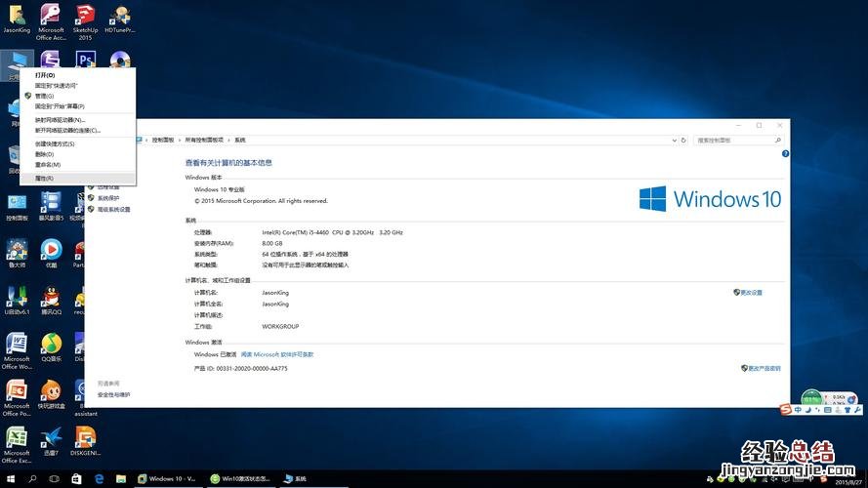Screen dimensions: 868x488
Task: Open the Microsoft Office Access desktop icon
Action: 51,17
